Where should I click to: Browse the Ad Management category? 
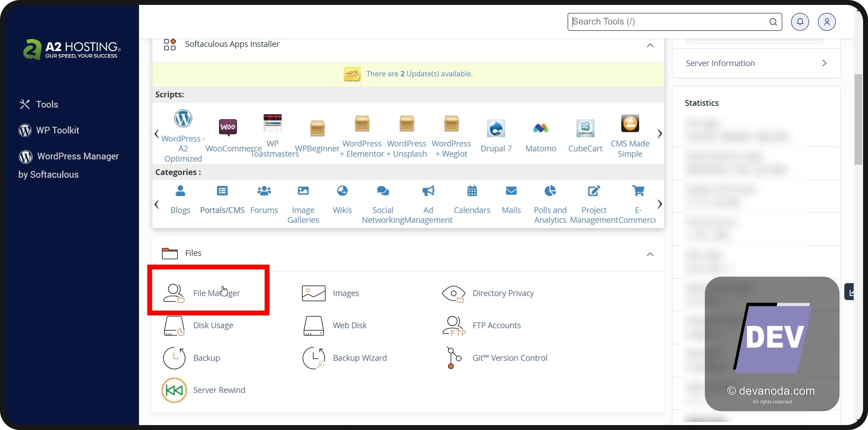click(428, 191)
